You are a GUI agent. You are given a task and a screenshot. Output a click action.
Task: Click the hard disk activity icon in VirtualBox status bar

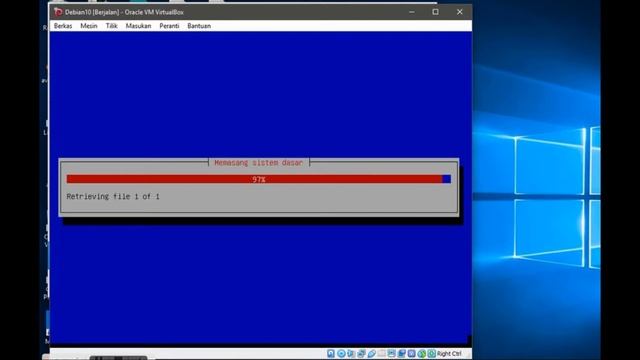coord(331,353)
